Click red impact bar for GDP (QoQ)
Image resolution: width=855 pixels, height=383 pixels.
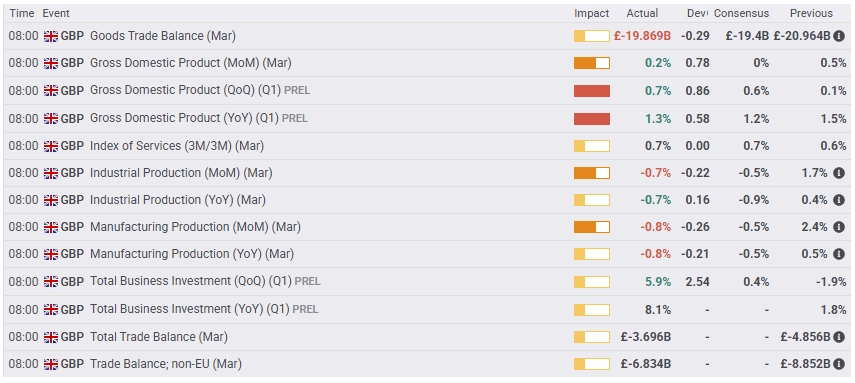(592, 91)
